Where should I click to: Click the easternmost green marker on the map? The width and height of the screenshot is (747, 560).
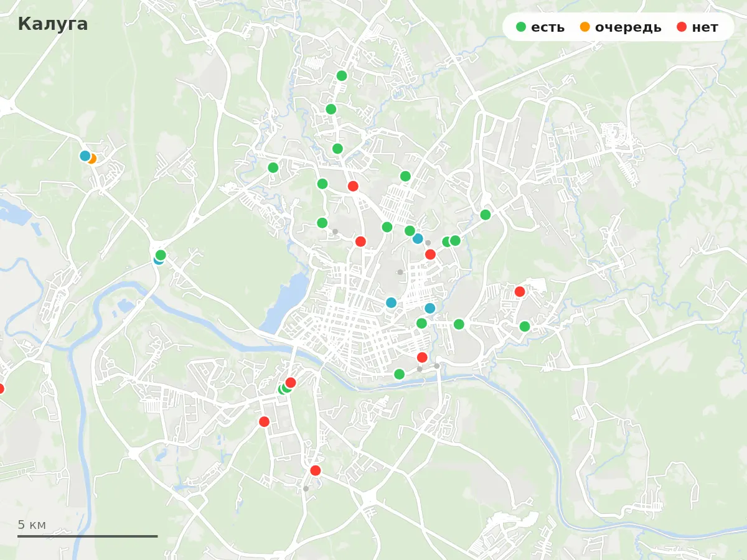(525, 327)
